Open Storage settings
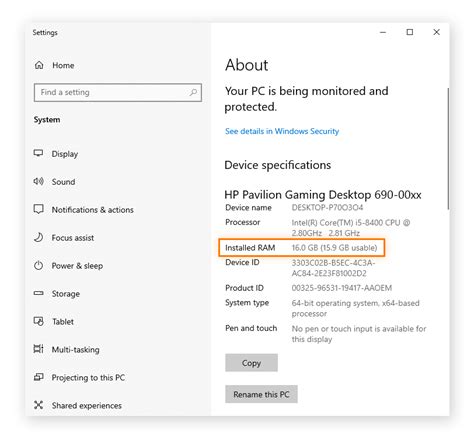 tap(66, 294)
